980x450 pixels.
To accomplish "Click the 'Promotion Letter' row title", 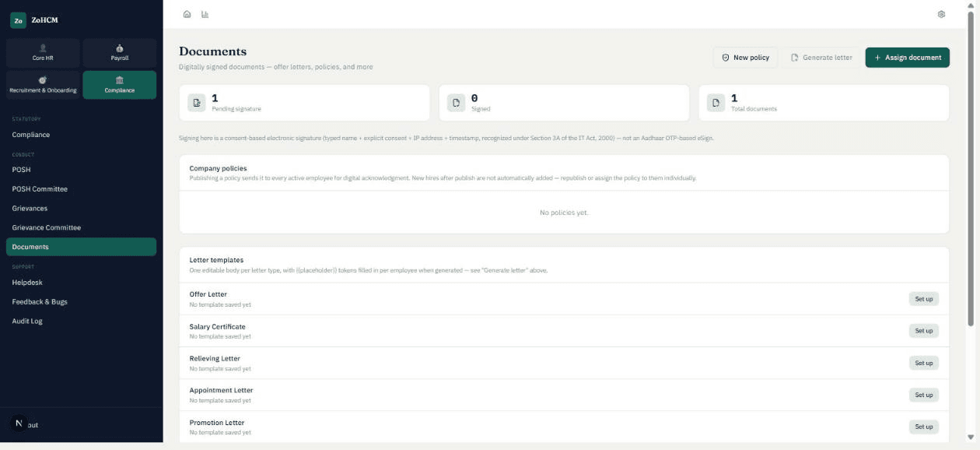I will coord(217,423).
